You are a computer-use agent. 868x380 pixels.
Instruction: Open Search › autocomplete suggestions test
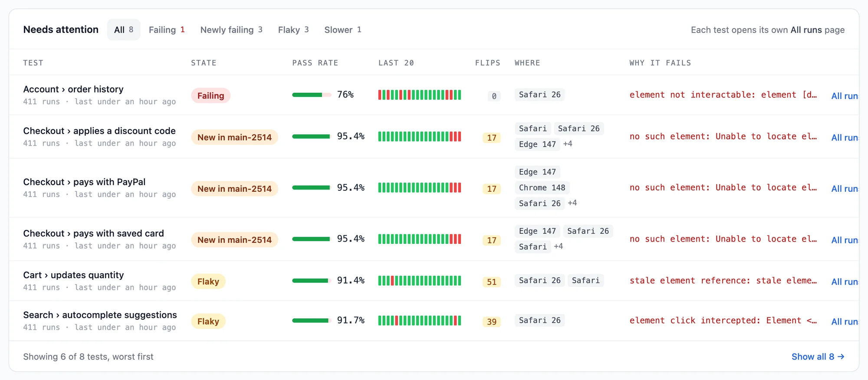(x=100, y=314)
